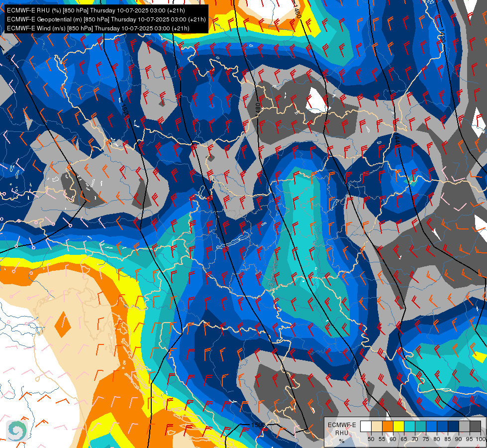
Task: Click the legend tick value 50
Action: pyautogui.click(x=371, y=439)
